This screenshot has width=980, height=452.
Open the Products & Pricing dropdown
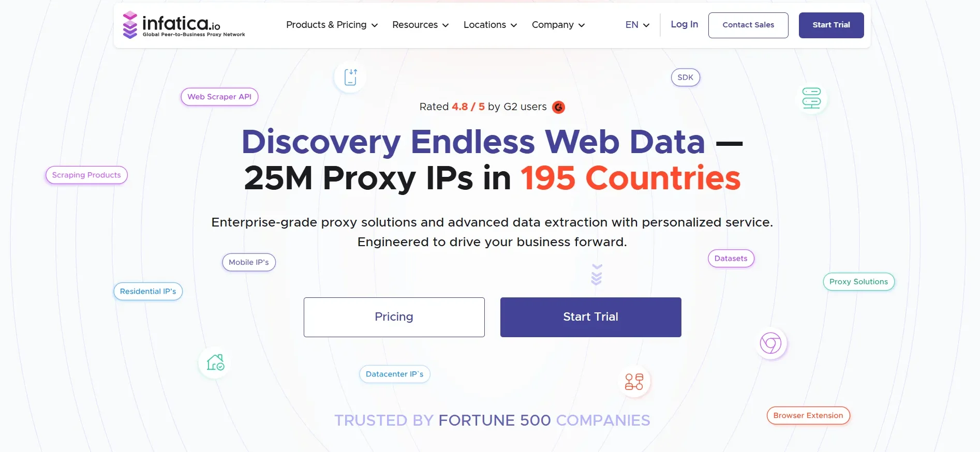pyautogui.click(x=332, y=25)
